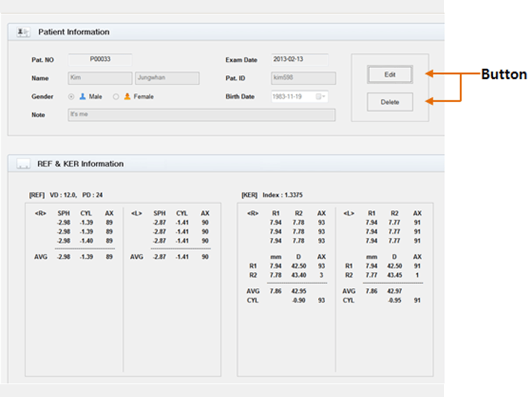
Task: Click the left eye REF AVG SPH value -2.87
Action: tap(160, 257)
